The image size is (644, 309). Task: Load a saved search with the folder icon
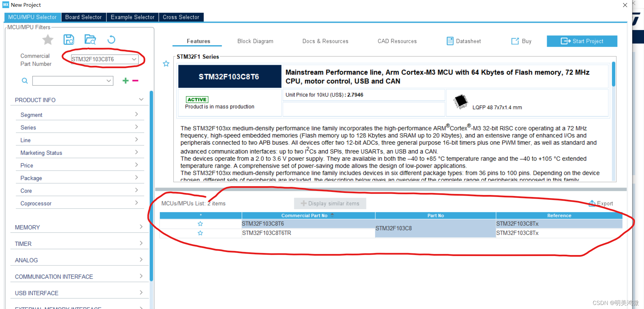[90, 40]
